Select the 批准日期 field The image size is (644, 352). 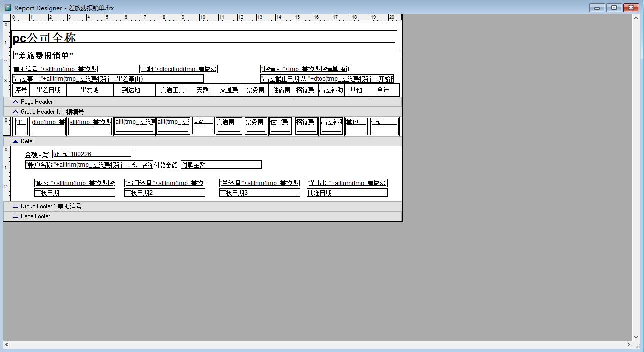(347, 193)
